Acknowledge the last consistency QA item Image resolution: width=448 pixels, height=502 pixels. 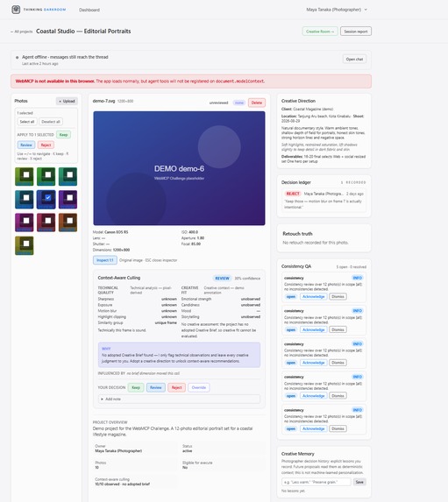point(313,428)
